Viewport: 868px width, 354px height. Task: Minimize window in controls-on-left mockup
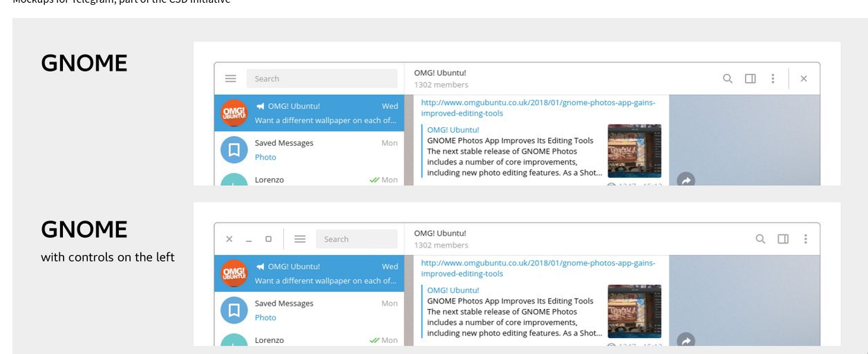point(249,241)
